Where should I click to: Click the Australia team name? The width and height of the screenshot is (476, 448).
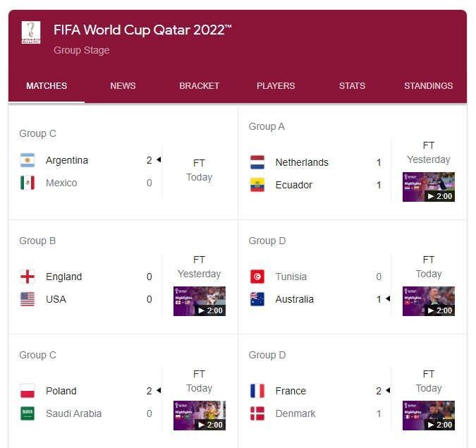pyautogui.click(x=295, y=299)
